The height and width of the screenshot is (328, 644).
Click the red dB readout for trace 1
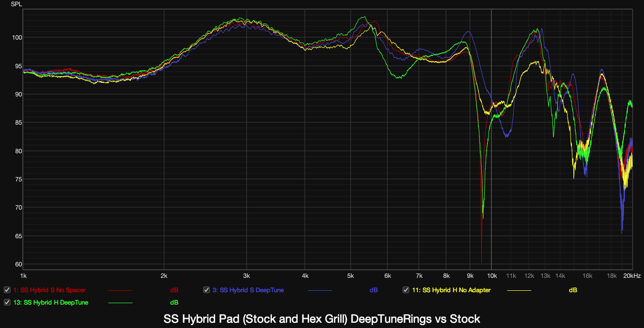point(174,290)
